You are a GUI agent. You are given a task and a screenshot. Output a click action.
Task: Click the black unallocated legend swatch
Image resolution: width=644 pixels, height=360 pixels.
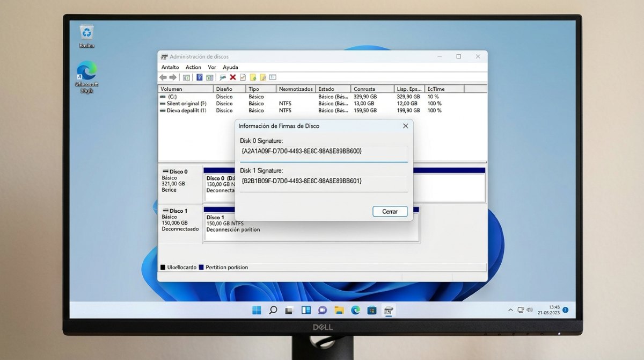(x=163, y=267)
